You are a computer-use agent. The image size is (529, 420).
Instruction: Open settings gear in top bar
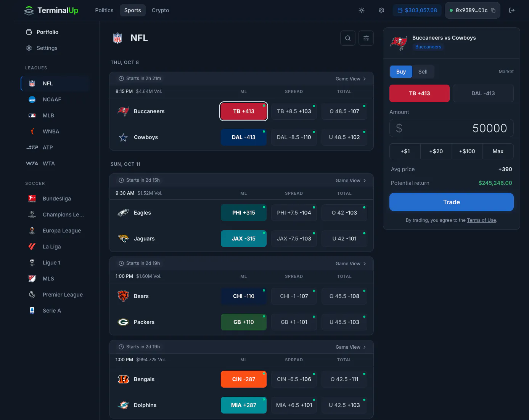coord(381,10)
